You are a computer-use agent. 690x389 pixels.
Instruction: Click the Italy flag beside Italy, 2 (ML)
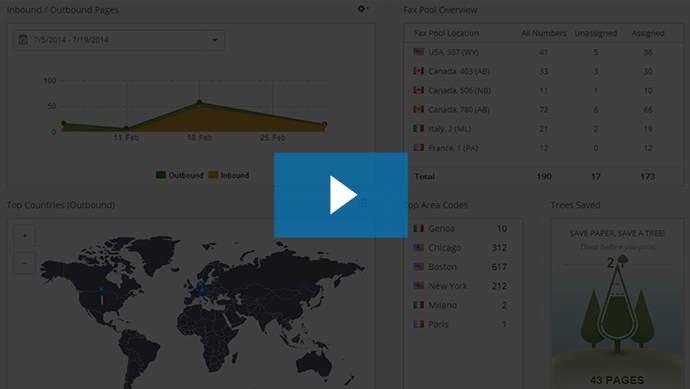(418, 128)
